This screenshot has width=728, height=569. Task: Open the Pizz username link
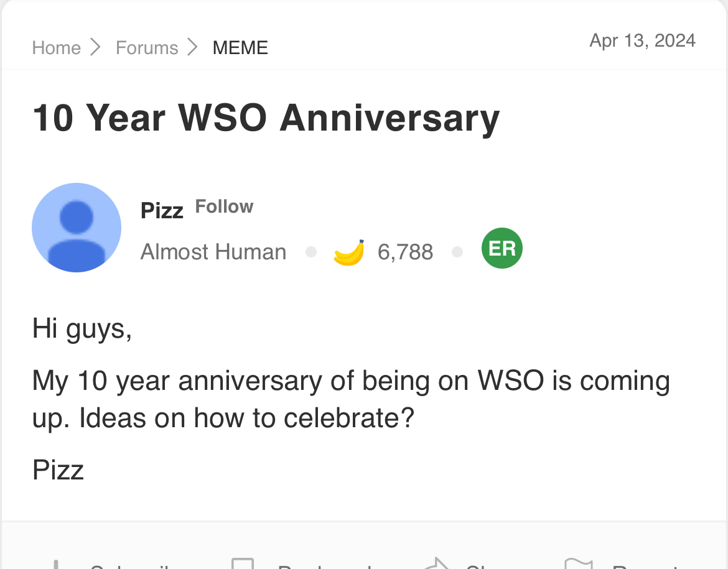(162, 211)
